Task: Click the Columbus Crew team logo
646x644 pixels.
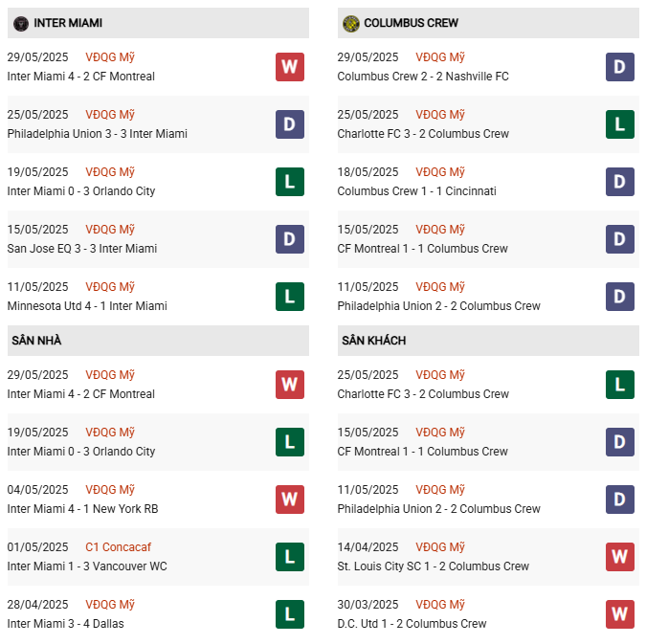Action: pos(351,23)
